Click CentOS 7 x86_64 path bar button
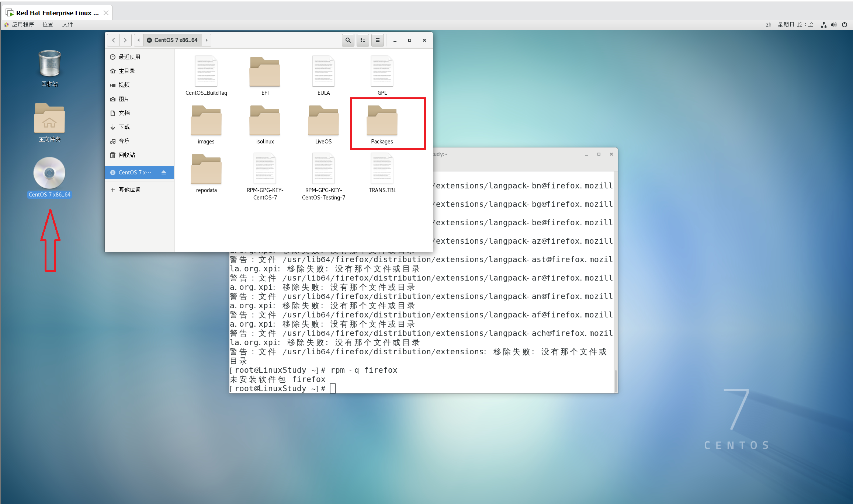The image size is (853, 504). (x=172, y=40)
